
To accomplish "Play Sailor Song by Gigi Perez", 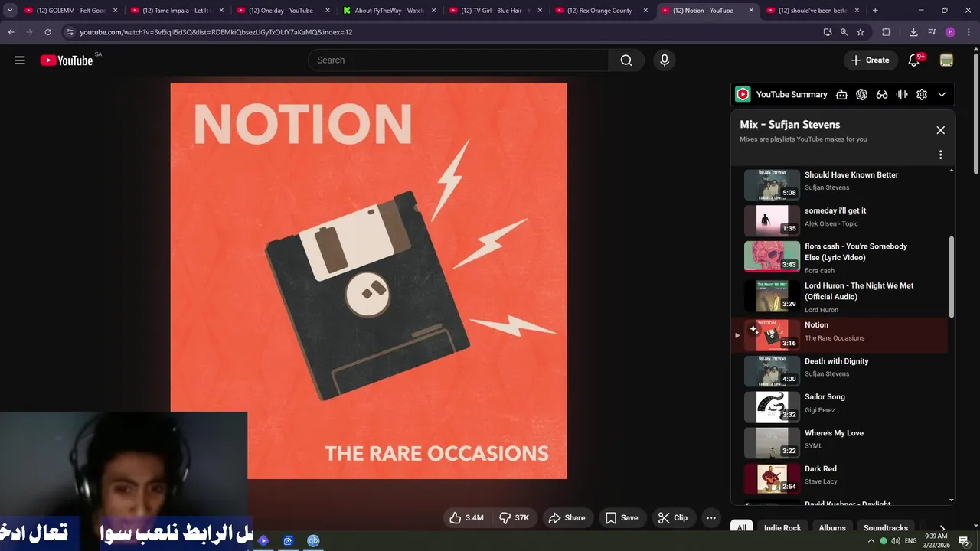I will [840, 407].
